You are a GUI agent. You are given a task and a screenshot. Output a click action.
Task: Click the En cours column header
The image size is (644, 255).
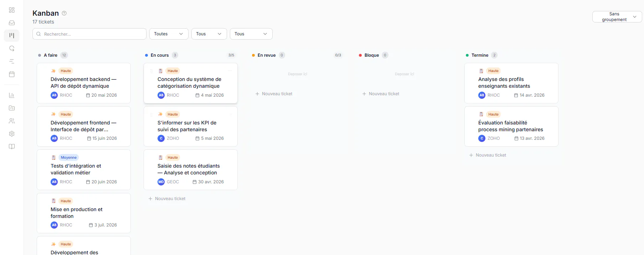pyautogui.click(x=160, y=55)
